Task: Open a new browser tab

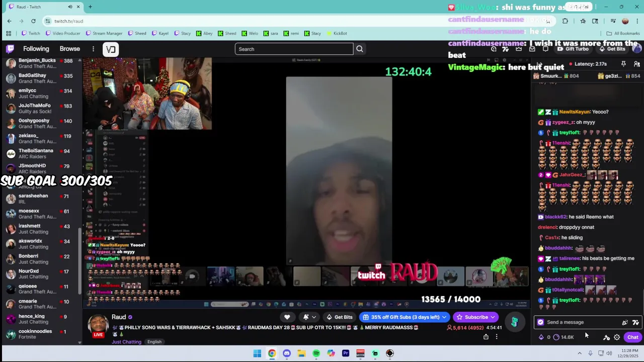Action: point(90,7)
